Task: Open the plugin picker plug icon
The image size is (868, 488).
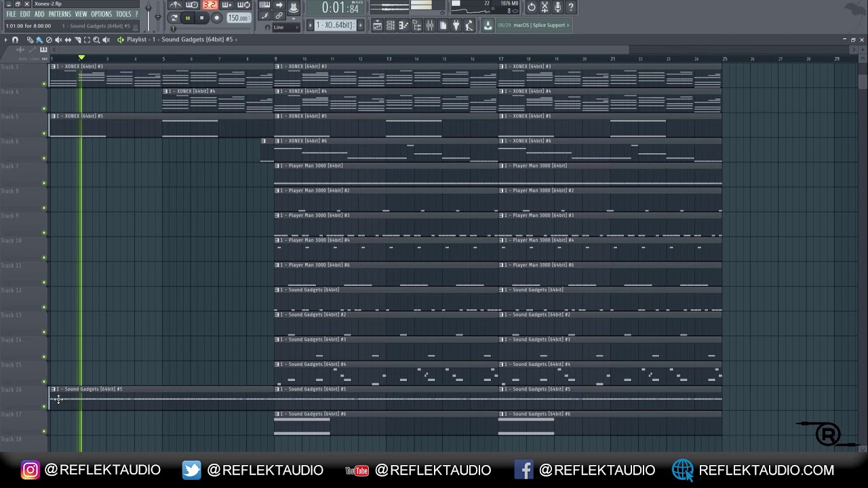Action: (x=456, y=25)
